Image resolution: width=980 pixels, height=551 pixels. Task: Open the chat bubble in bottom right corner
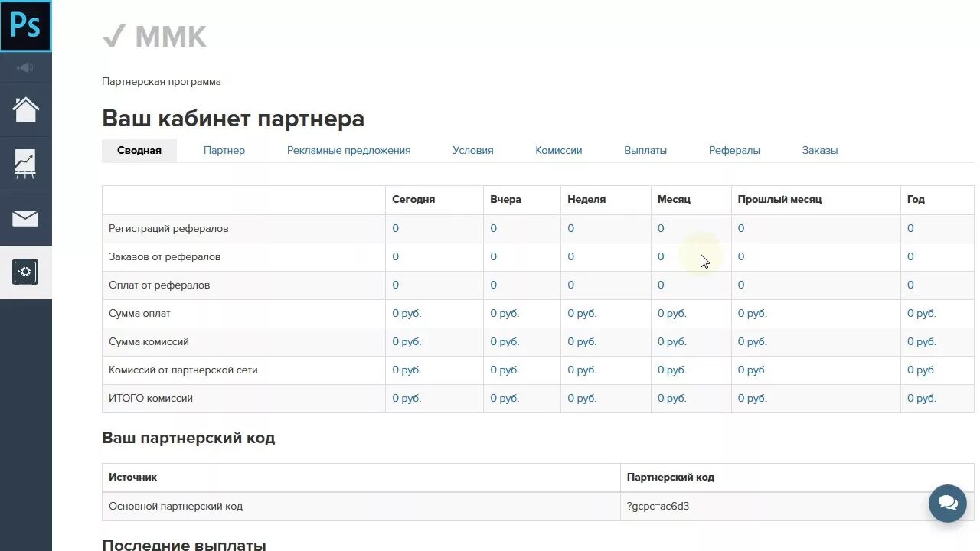tap(947, 503)
